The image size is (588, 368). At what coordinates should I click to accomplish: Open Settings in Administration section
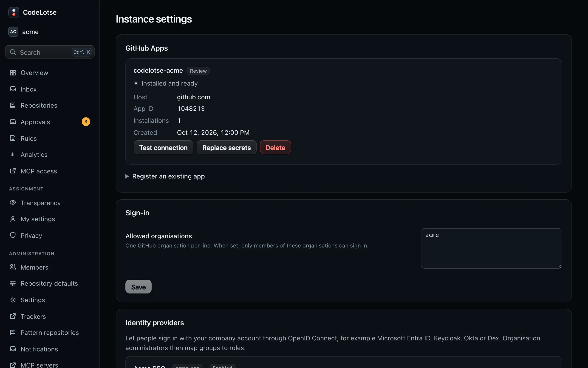coord(50,300)
